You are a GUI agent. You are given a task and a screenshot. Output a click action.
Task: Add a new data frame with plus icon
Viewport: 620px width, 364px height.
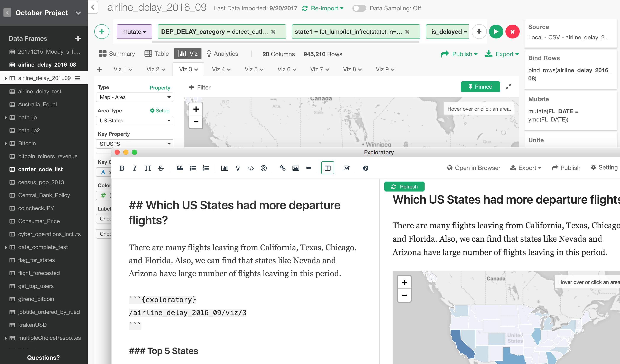pyautogui.click(x=78, y=38)
